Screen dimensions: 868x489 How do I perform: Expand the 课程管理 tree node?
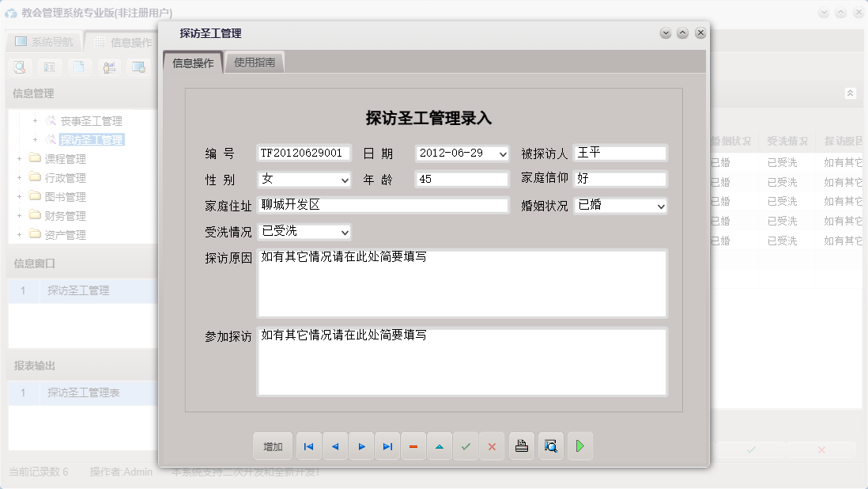click(17, 157)
